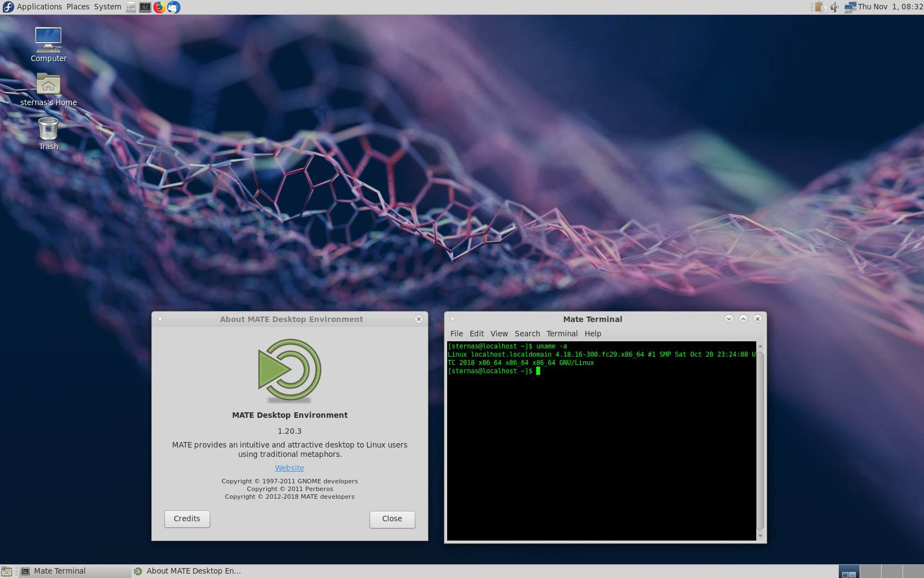Launch Firefox from the top panel
This screenshot has height=578, width=924.
pyautogui.click(x=159, y=7)
